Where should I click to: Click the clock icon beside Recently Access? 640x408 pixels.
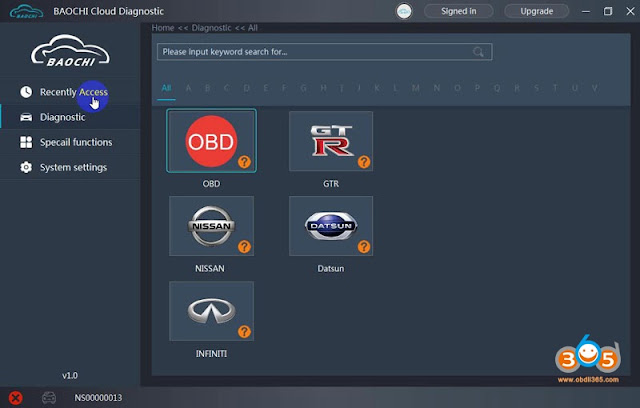pyautogui.click(x=26, y=92)
